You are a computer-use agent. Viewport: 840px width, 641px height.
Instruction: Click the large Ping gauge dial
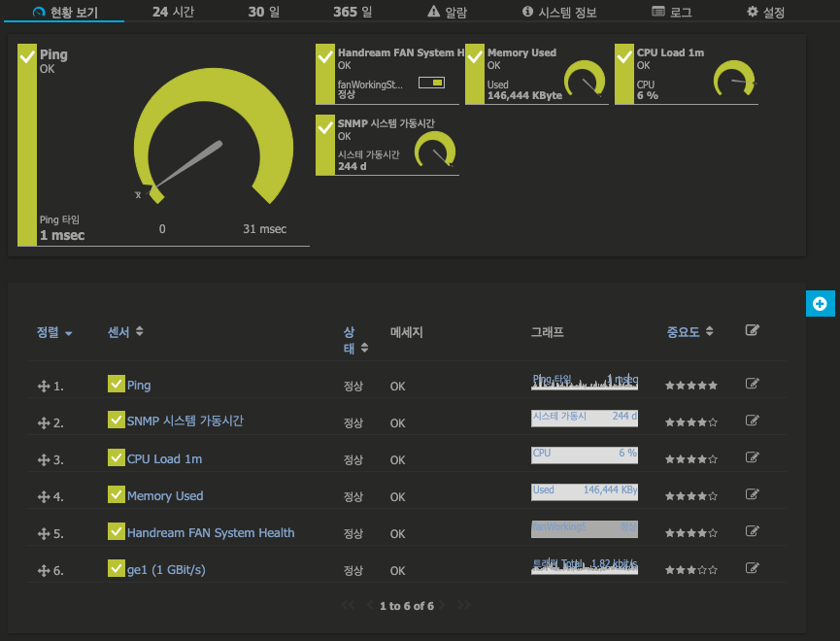pos(214,137)
